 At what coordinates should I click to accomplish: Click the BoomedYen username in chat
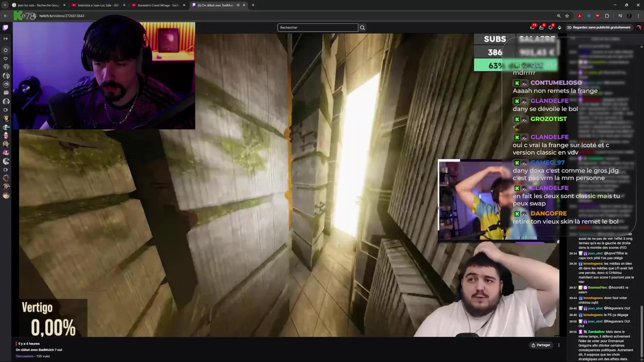pyautogui.click(x=597, y=288)
